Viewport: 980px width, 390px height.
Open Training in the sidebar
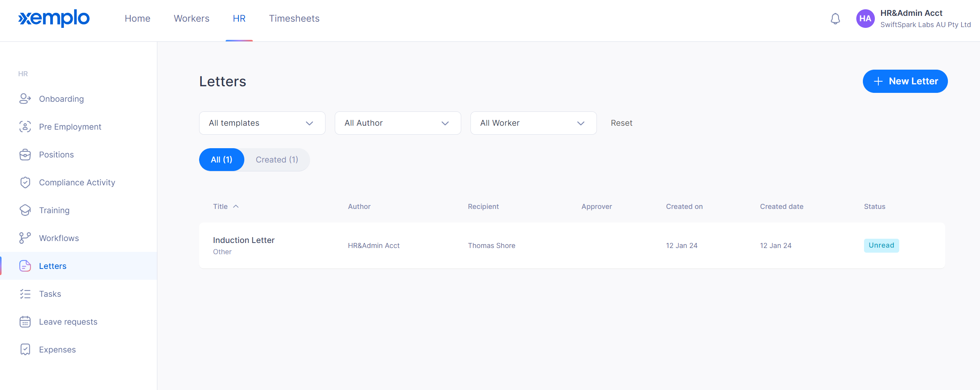78,210
